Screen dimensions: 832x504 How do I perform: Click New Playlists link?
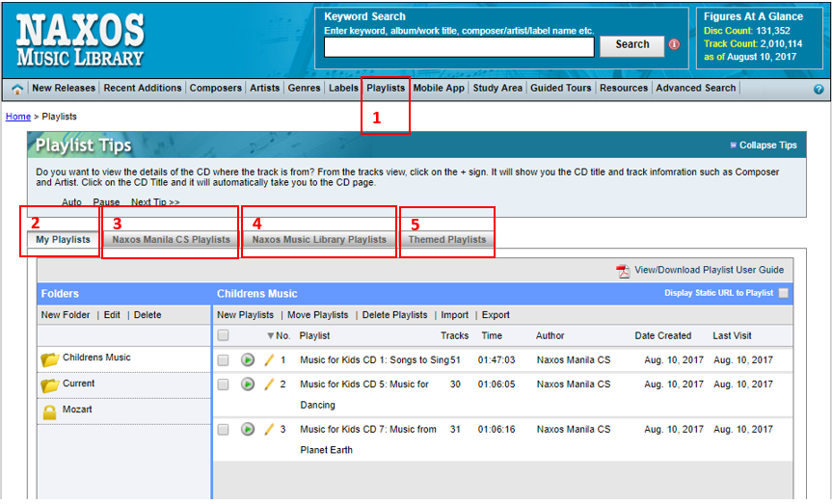tap(245, 315)
